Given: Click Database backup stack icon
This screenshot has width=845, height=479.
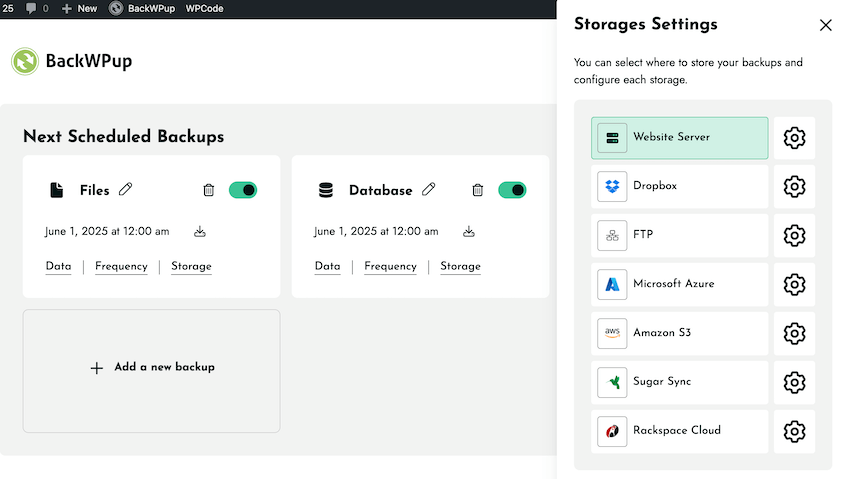Looking at the screenshot, I should [x=326, y=190].
